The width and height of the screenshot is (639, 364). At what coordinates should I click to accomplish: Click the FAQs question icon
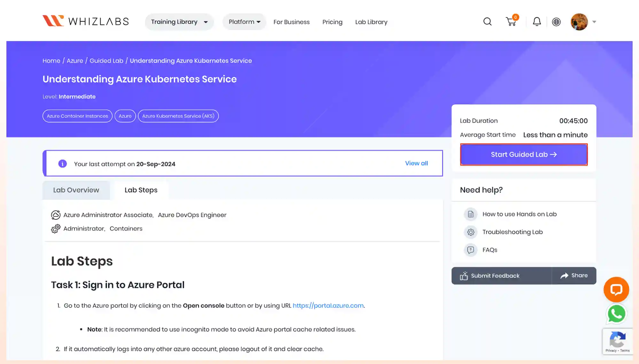(471, 250)
